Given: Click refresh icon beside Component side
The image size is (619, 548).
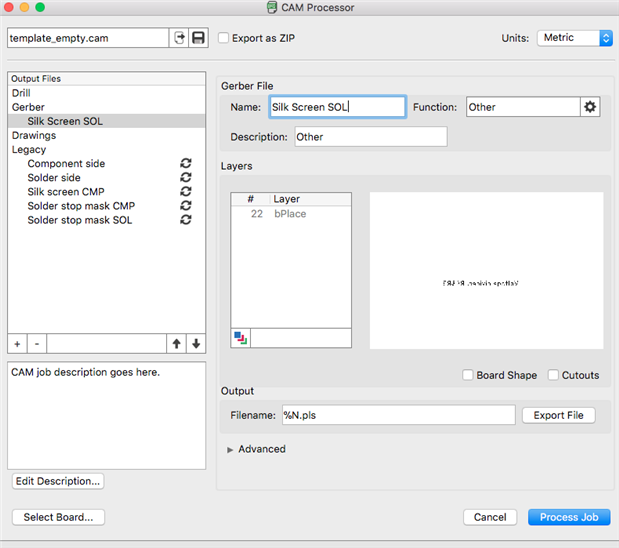Looking at the screenshot, I should [x=186, y=163].
